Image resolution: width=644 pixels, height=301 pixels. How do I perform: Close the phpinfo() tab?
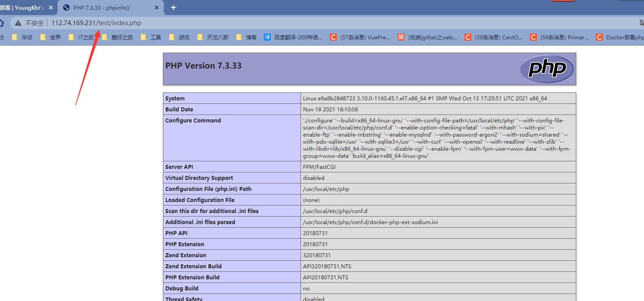click(158, 8)
